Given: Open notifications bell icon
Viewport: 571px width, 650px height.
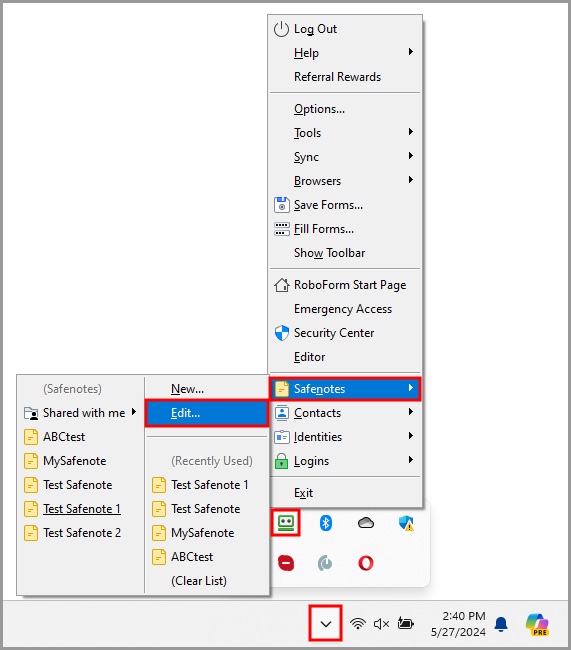Looking at the screenshot, I should (x=501, y=624).
